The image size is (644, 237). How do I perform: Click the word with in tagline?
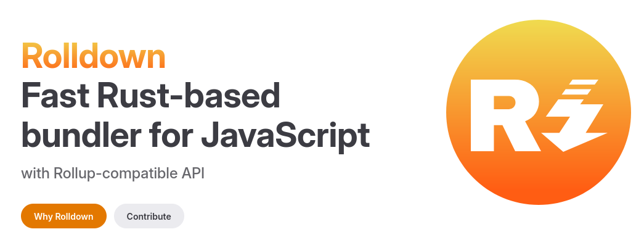tap(36, 173)
